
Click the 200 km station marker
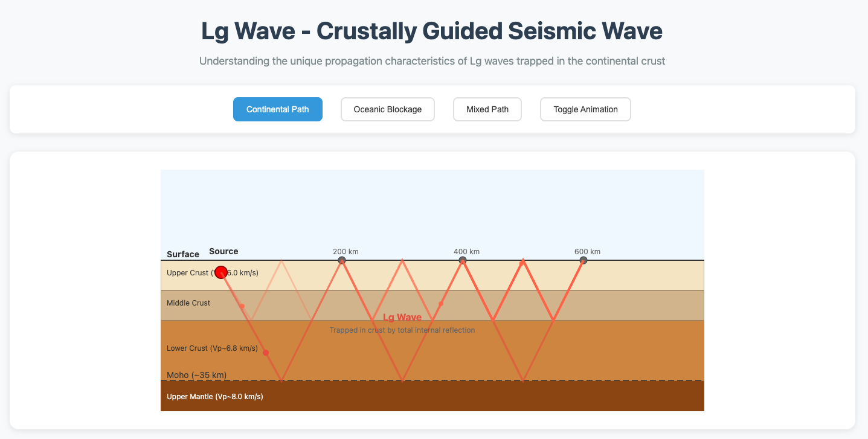(342, 260)
